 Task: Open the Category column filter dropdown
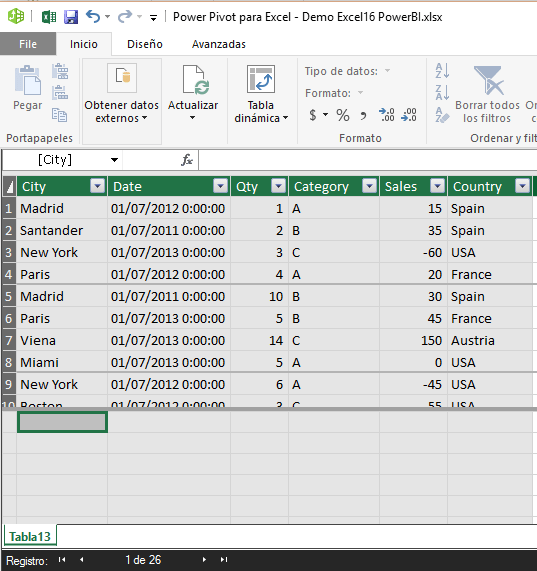(x=370, y=186)
